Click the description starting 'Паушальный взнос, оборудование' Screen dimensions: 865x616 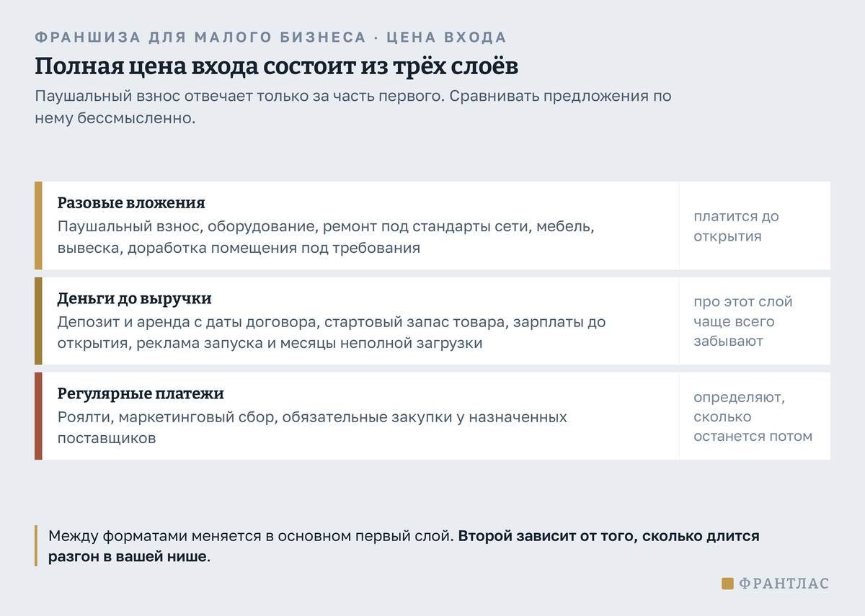tap(326, 237)
